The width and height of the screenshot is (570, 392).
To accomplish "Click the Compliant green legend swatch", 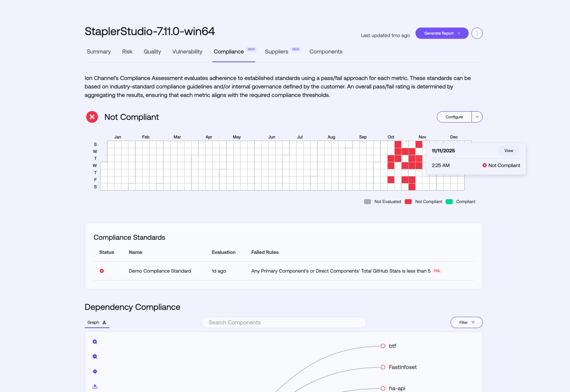I will (x=449, y=201).
